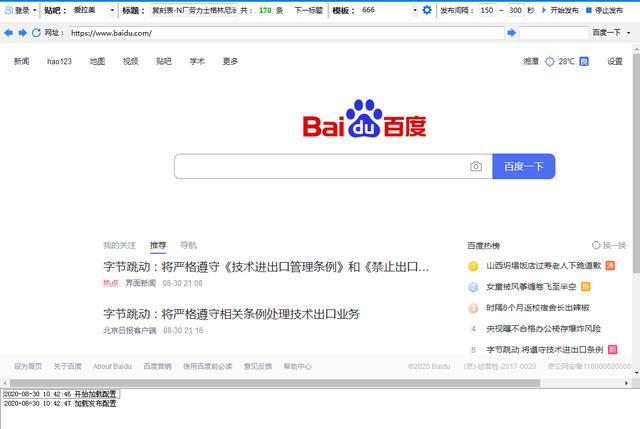Open the 贴吧 link on Baidu page
This screenshot has width=640, height=429.
tap(164, 61)
